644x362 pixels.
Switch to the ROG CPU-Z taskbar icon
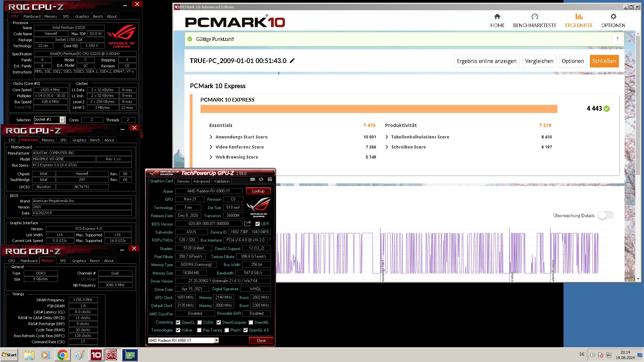coord(112,355)
